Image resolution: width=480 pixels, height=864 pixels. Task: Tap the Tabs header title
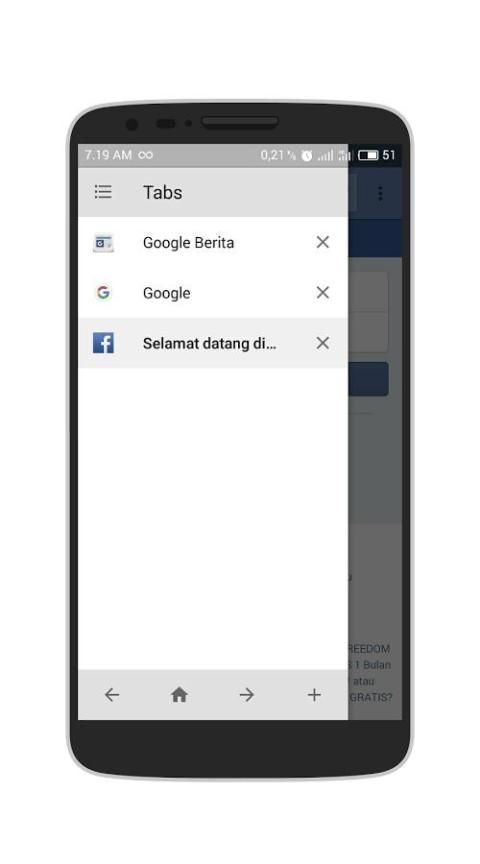pos(163,192)
